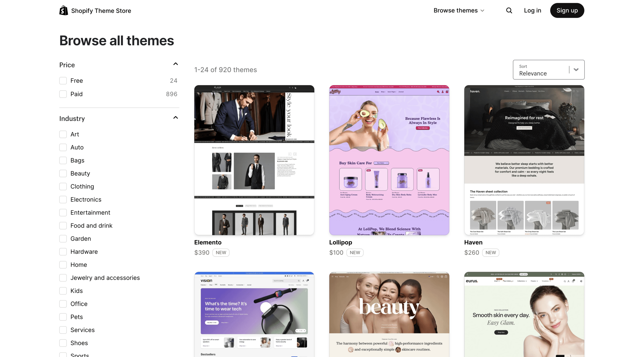
Task: Click the NEW badge next to Lollipop's price
Action: (x=355, y=253)
